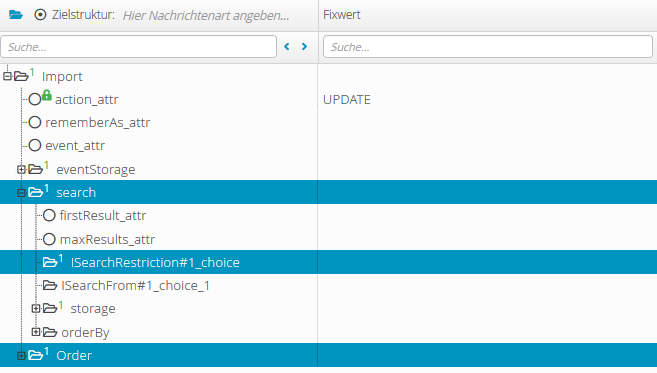Click the Zielstruktur message type placeholder
Viewport: 657px width, 373px height.
point(206,16)
